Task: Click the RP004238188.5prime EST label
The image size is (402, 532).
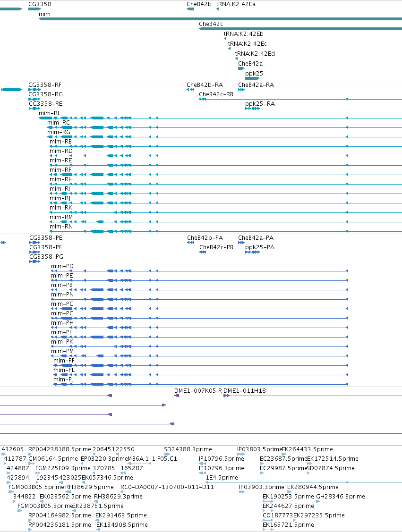Action: point(60,449)
